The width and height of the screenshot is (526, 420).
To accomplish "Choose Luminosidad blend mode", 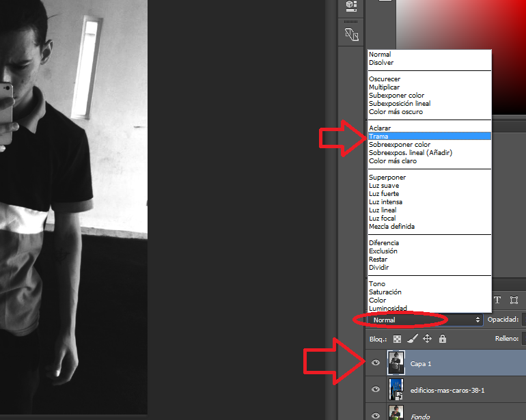I will tap(430, 308).
